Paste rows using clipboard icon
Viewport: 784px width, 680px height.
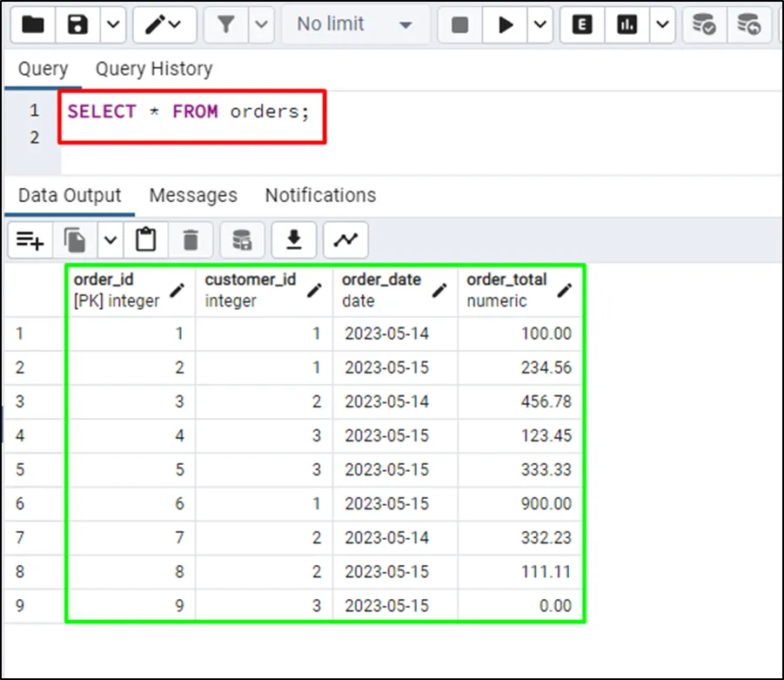pyautogui.click(x=146, y=239)
